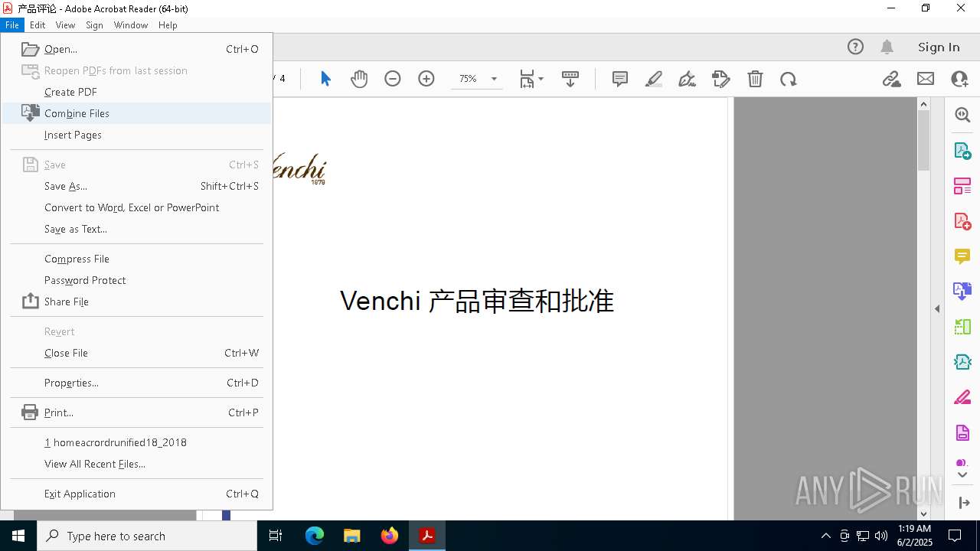The image size is (980, 551).
Task: Open Compress PDF tool in right pane
Action: point(962,362)
